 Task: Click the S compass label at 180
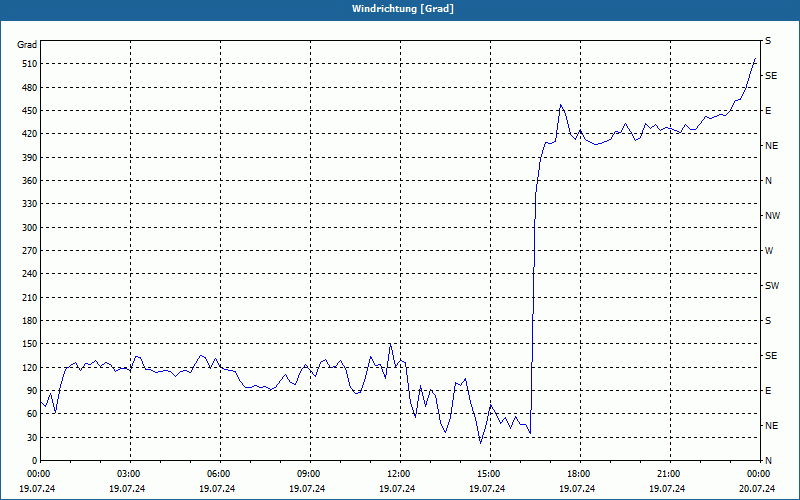[768, 321]
